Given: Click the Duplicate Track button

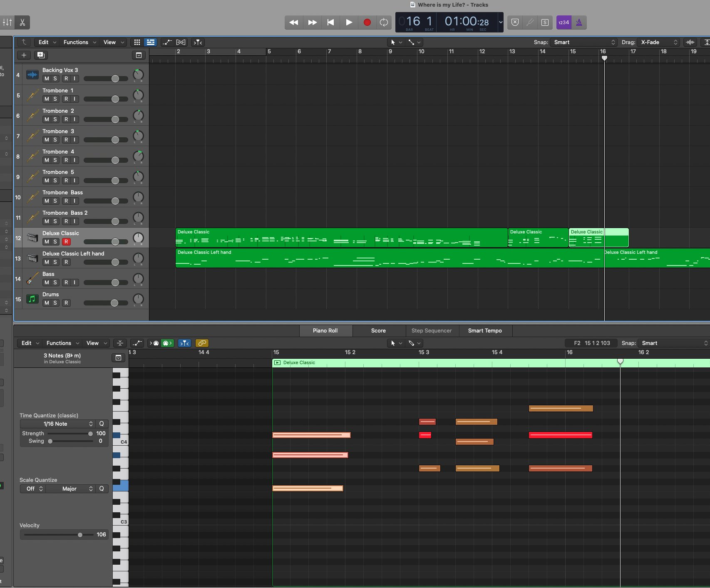Looking at the screenshot, I should (41, 55).
